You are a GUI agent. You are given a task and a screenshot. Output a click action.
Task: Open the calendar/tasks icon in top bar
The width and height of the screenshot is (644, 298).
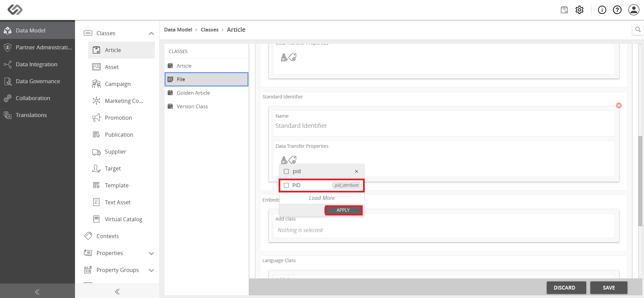tap(564, 10)
